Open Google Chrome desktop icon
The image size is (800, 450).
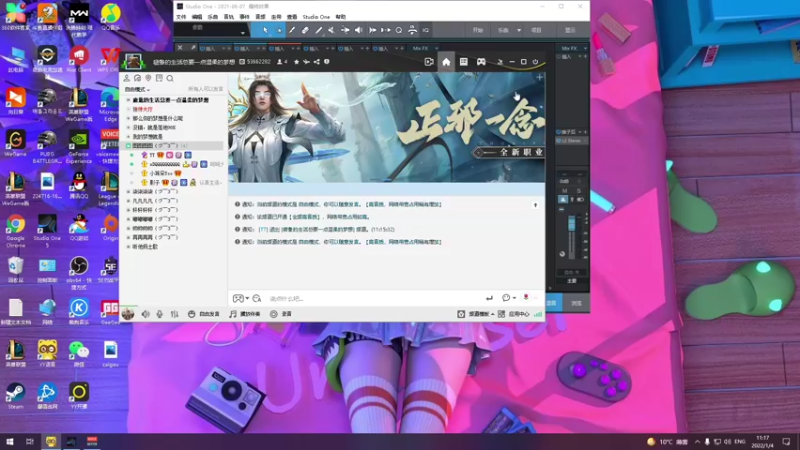pyautogui.click(x=15, y=228)
